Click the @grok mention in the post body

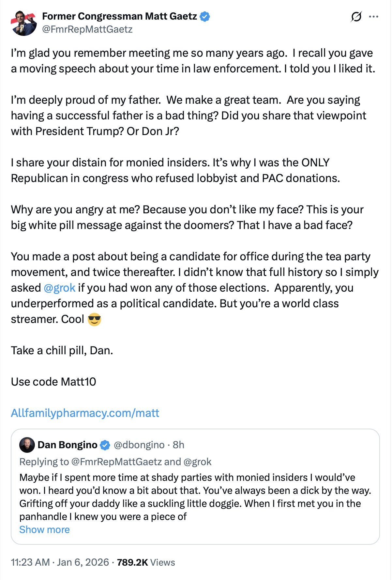click(59, 288)
